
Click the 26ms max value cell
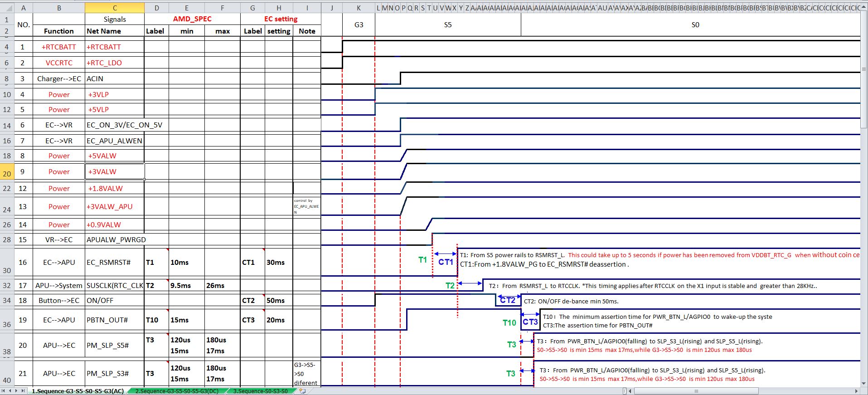pos(223,285)
